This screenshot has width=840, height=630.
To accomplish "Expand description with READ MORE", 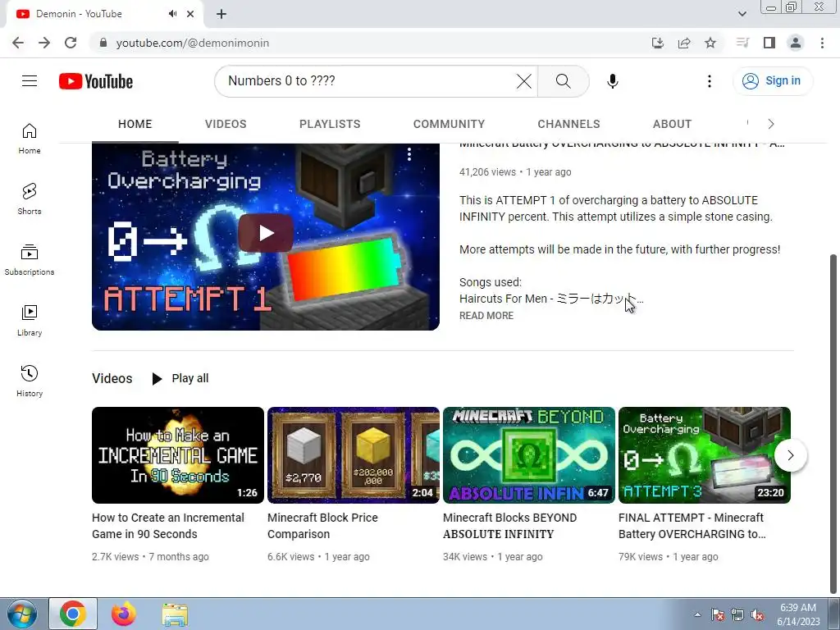I will click(x=486, y=316).
